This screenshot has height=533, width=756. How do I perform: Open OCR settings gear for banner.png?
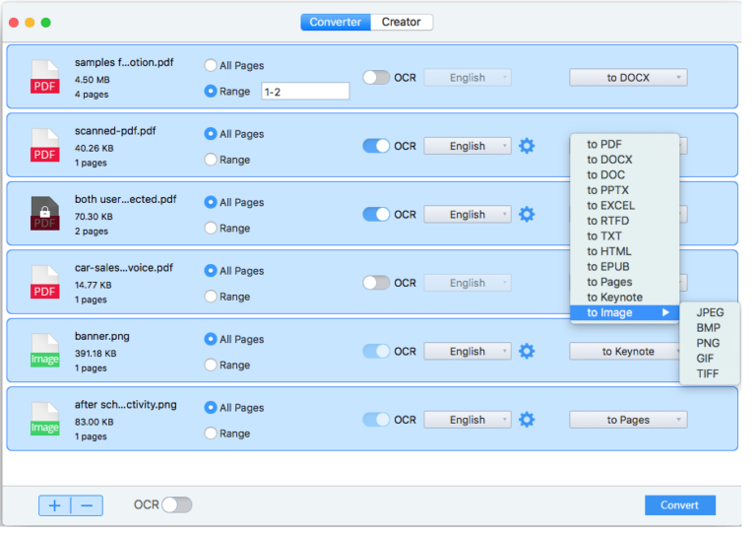tap(527, 351)
